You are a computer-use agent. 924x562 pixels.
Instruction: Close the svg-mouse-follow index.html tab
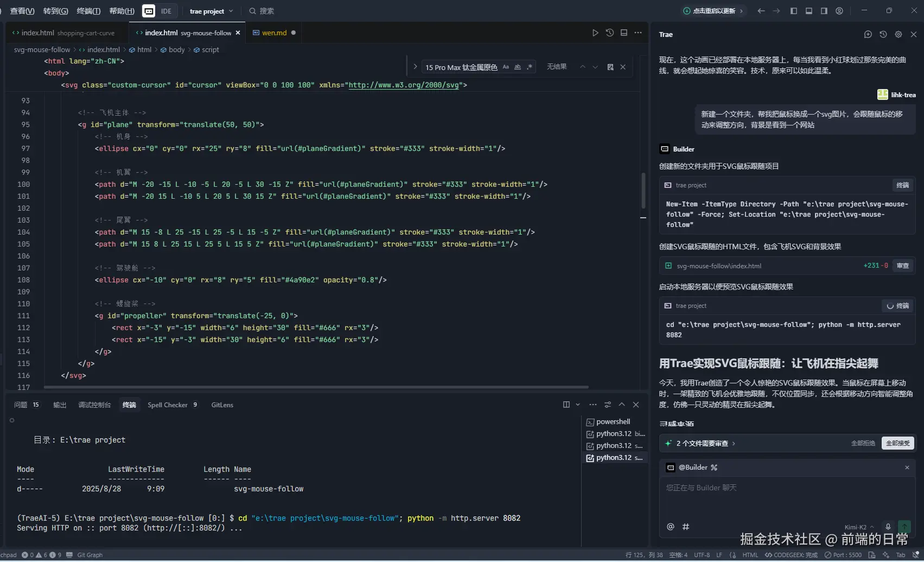coord(238,33)
